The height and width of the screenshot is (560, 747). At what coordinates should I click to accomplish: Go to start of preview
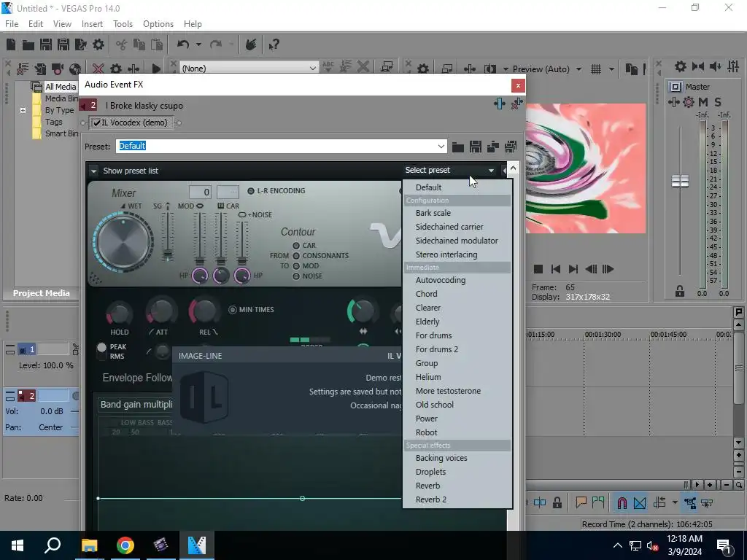[x=555, y=269]
